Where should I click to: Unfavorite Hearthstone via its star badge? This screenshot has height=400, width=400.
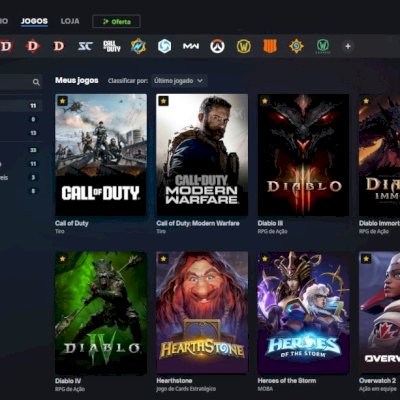tap(163, 259)
